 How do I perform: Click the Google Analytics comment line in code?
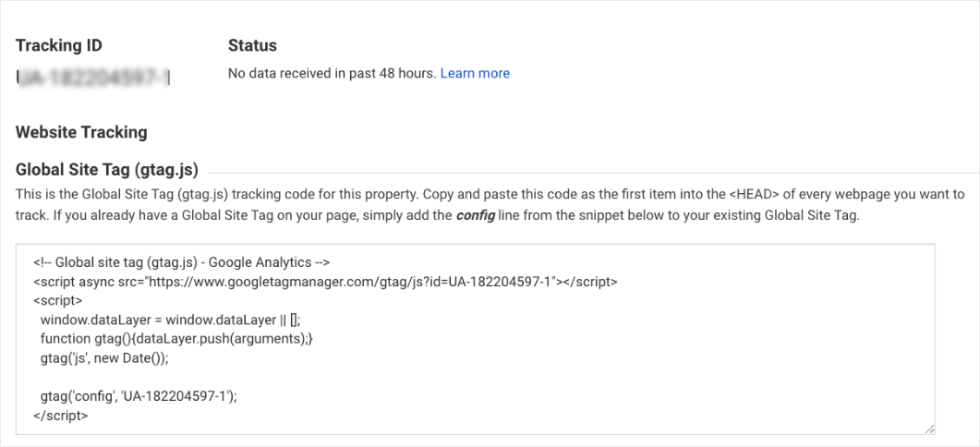click(175, 261)
